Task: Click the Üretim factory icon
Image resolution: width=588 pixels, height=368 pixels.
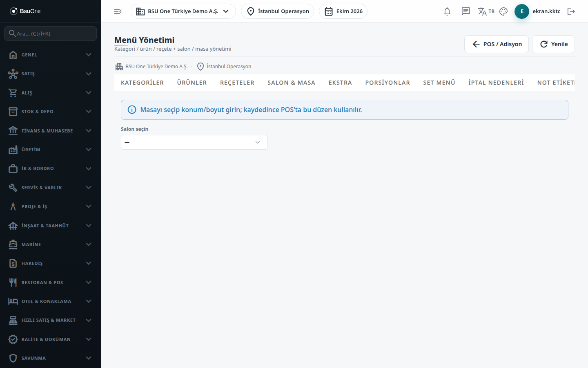Action: click(x=13, y=150)
